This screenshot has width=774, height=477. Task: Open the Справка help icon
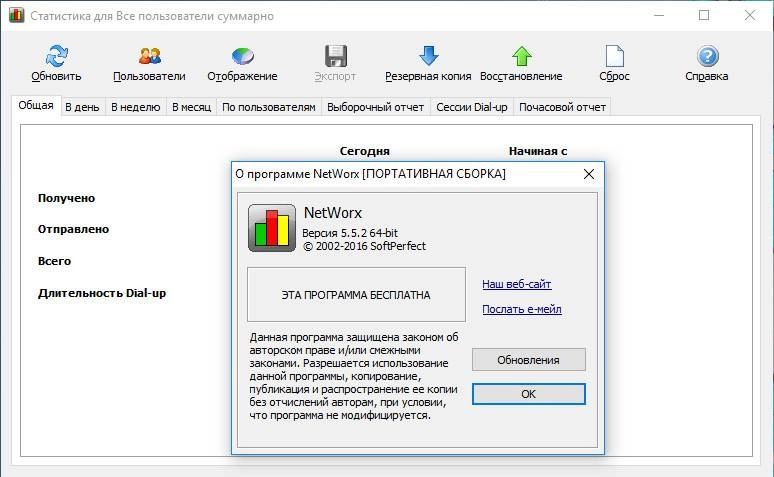707,56
